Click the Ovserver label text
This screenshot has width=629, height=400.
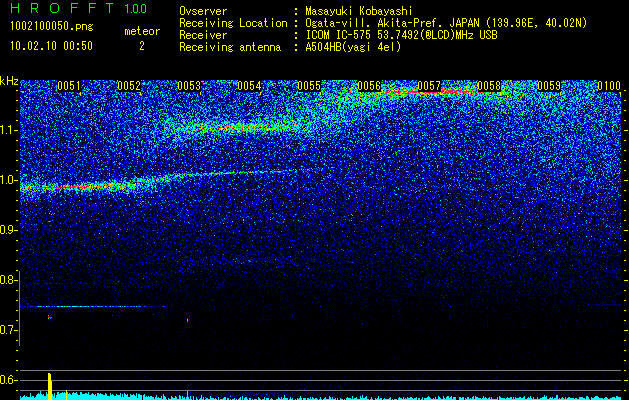[203, 11]
